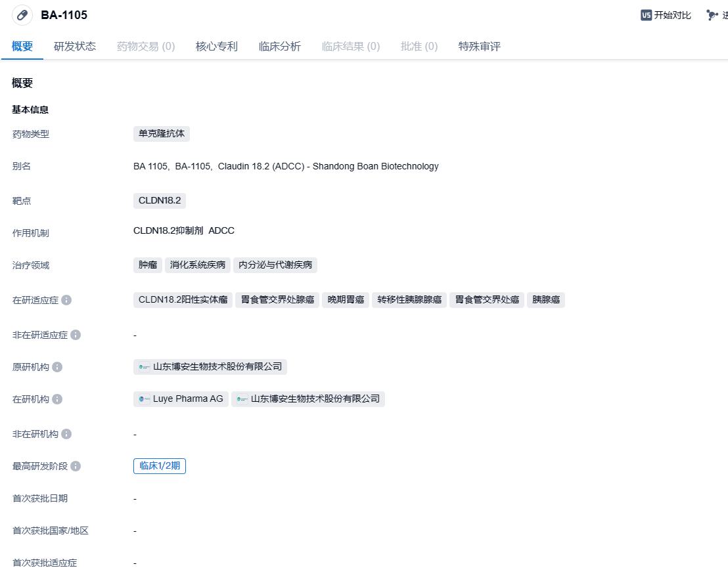728x583 pixels.
Task: Click the graph icon in top right
Action: tap(712, 15)
